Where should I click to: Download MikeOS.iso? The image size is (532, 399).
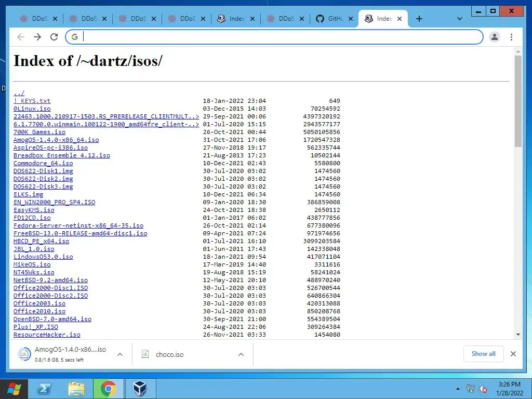point(32,264)
